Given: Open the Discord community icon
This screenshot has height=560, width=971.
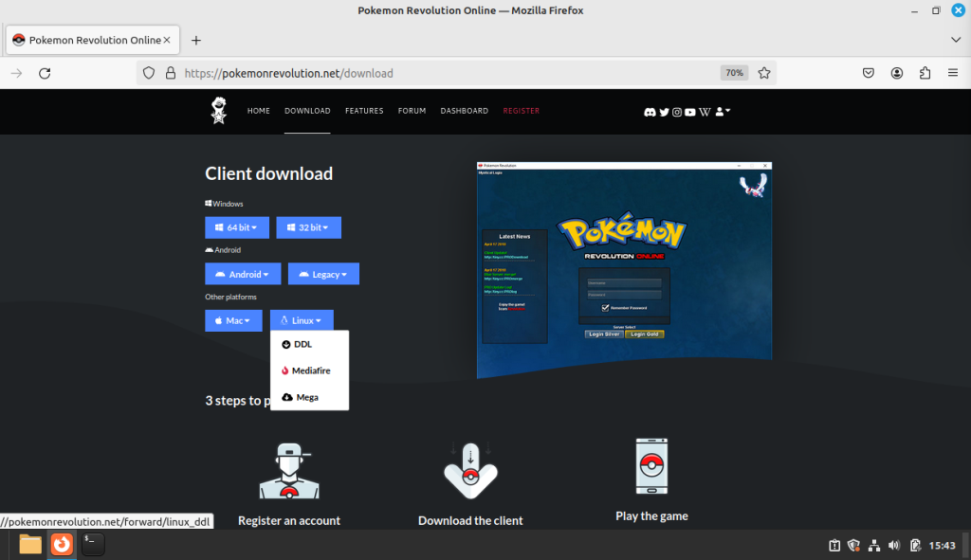Looking at the screenshot, I should coord(650,112).
